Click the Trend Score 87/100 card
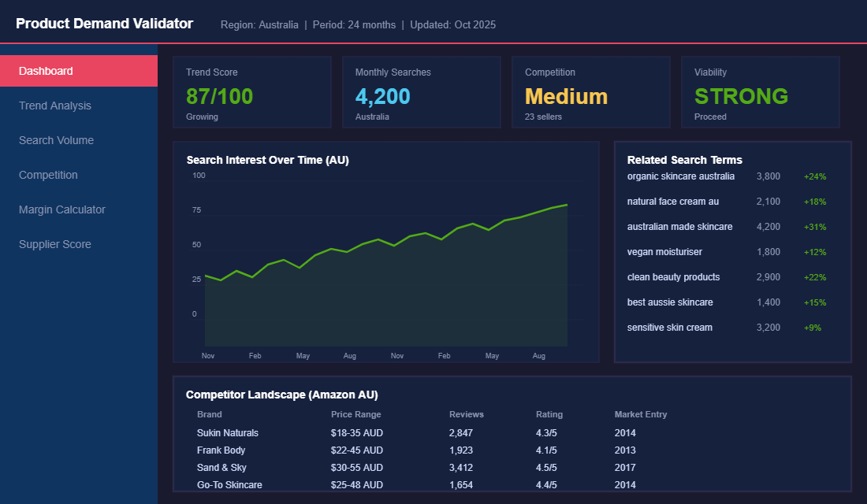867x504 pixels. tap(252, 91)
